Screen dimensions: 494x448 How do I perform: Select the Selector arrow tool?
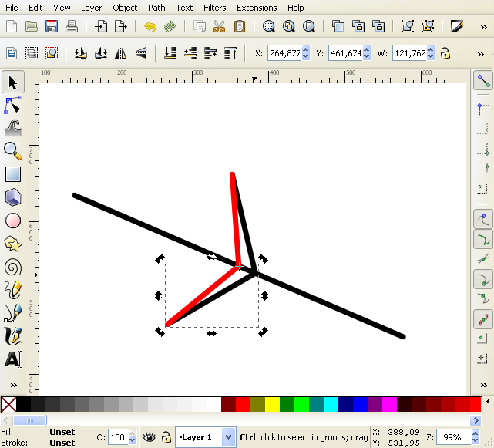[x=13, y=82]
